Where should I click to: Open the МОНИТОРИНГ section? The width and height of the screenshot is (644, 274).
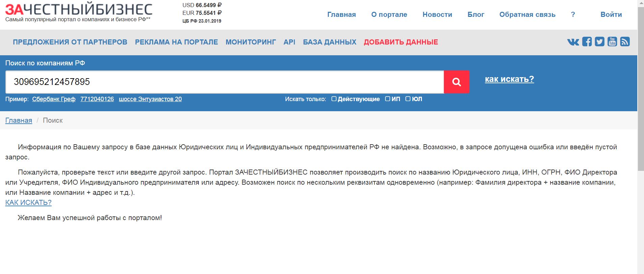[x=250, y=42]
